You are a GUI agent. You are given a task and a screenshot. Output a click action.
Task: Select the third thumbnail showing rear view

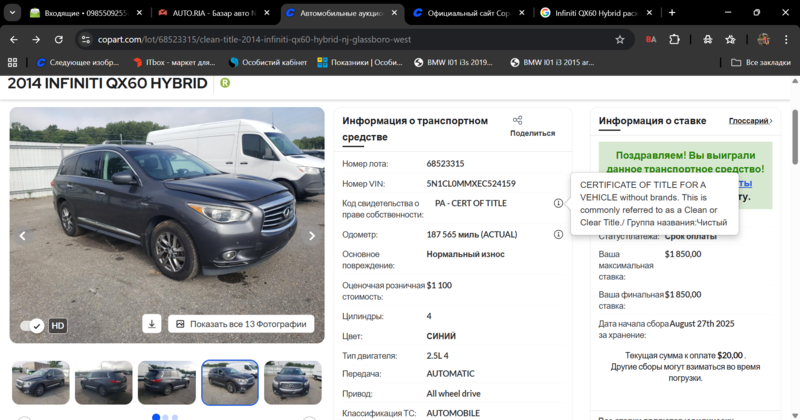tap(167, 382)
